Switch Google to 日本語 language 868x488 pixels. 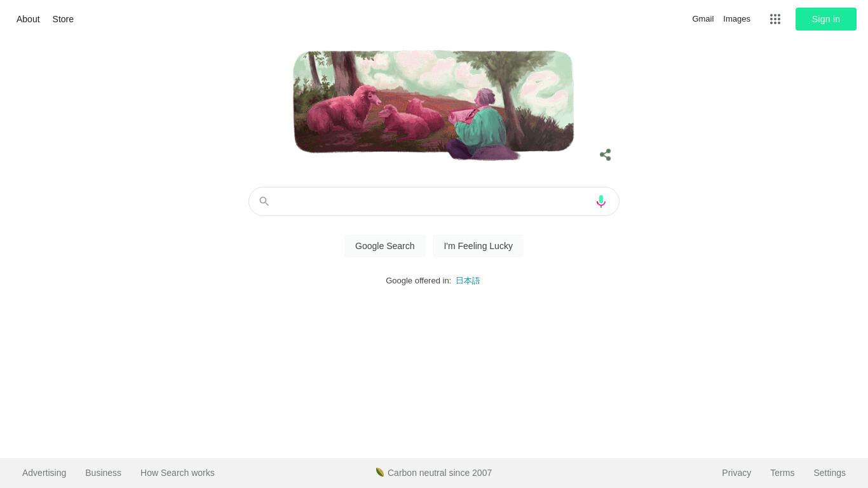tap(468, 281)
